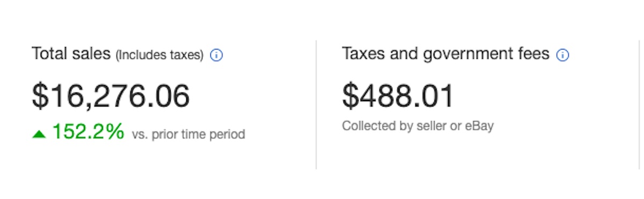Click the dollar sign of the $16,276.06 figure
This screenshot has width=644, height=199.
tap(40, 96)
